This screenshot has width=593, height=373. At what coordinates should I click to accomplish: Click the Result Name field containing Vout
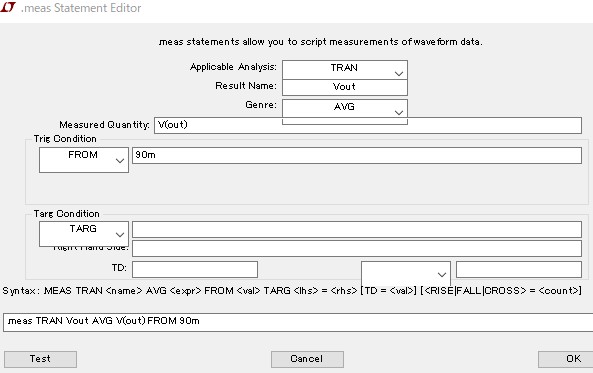(x=345, y=87)
